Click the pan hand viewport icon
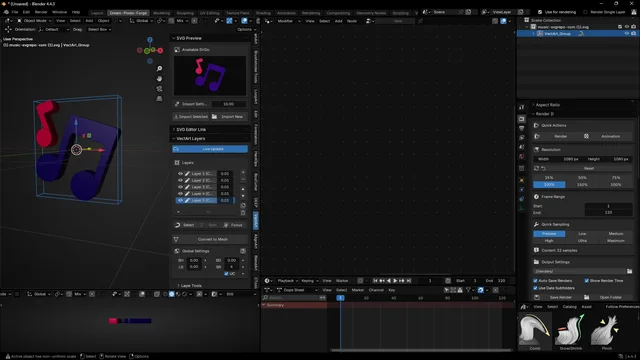Image resolution: width=640 pixels, height=360 pixels. pyautogui.click(x=159, y=79)
